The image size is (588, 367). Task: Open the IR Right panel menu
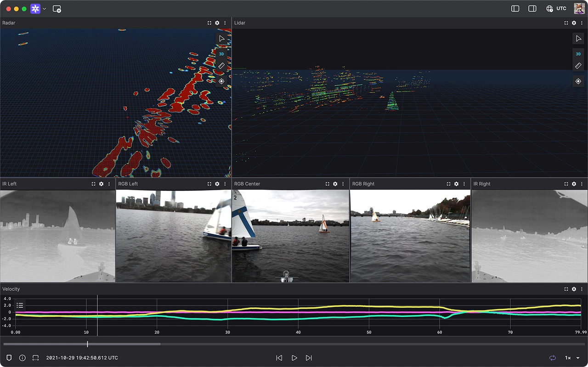coord(581,184)
